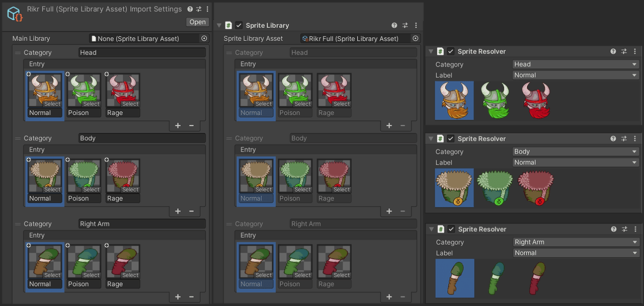
Task: Select Rage body in Body Sprite Resolver
Action: [535, 188]
